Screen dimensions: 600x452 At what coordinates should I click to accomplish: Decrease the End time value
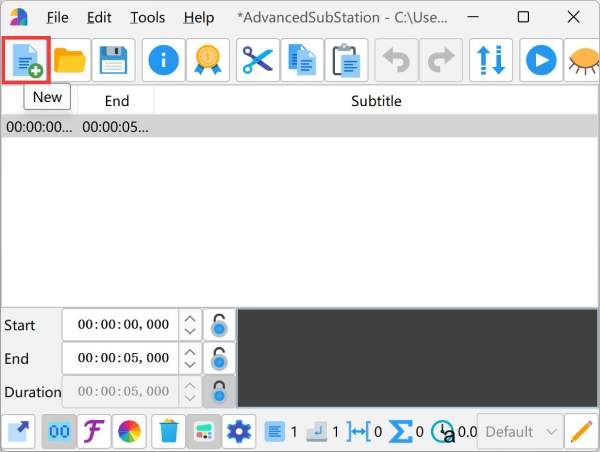click(190, 364)
